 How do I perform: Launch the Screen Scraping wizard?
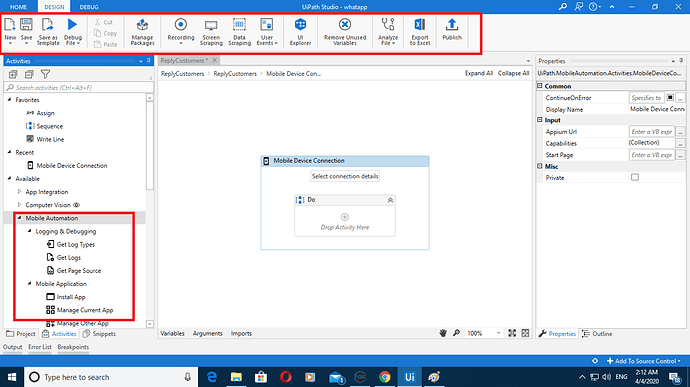point(211,32)
